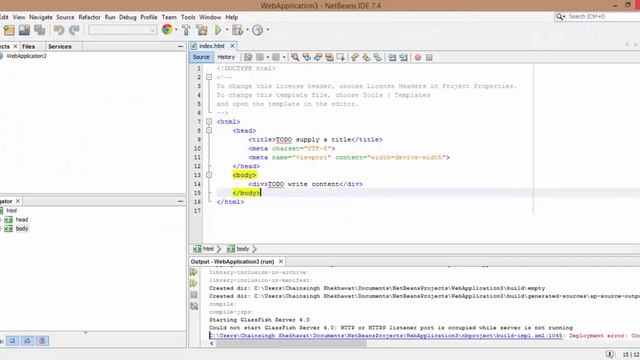Click the Chrome browser selector icon
The width and height of the screenshot is (640, 360).
167,29
